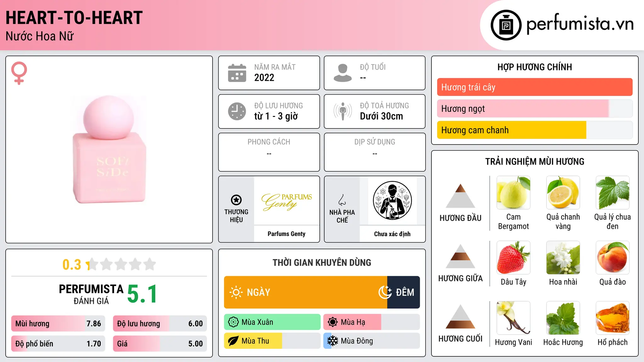Click the orange Ngày daytime bar
Screen dimensions: 644x362
pos(306,292)
